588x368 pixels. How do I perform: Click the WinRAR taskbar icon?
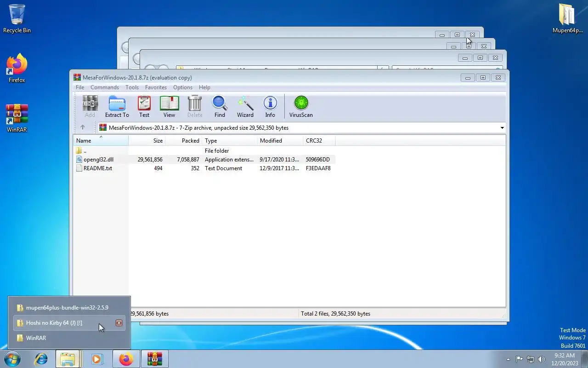coord(155,359)
